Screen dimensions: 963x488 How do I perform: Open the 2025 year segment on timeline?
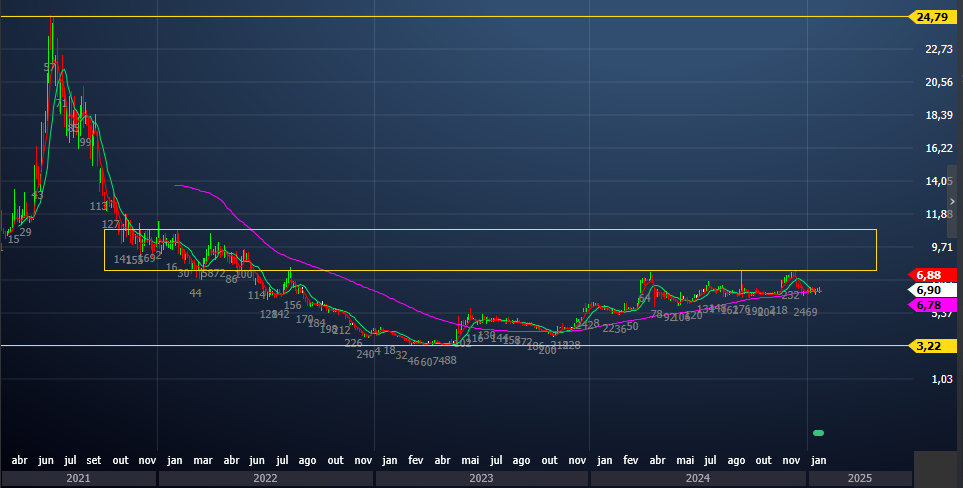click(x=858, y=479)
